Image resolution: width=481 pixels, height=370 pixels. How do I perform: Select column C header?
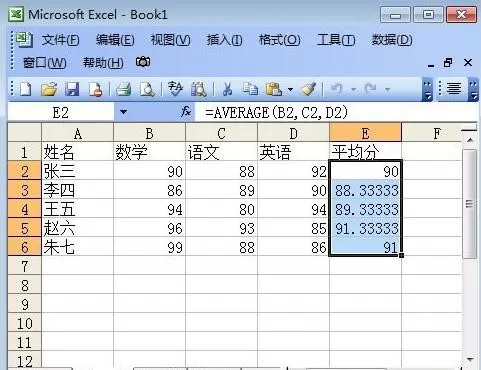[221, 133]
